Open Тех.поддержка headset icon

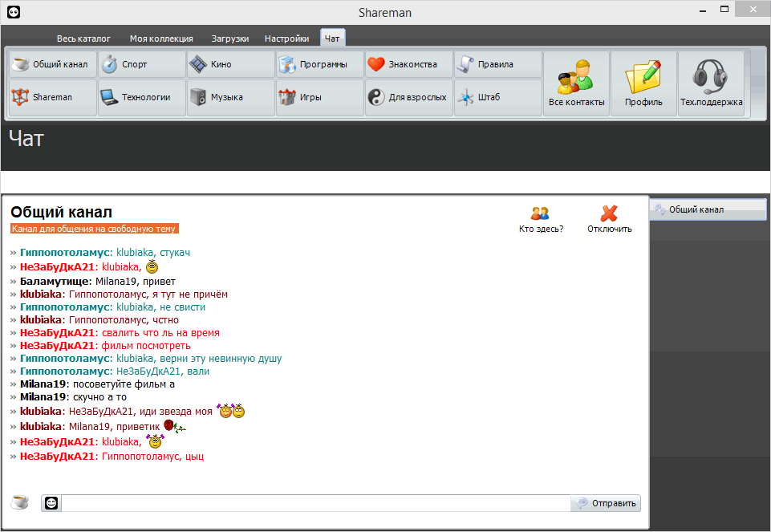click(x=711, y=83)
